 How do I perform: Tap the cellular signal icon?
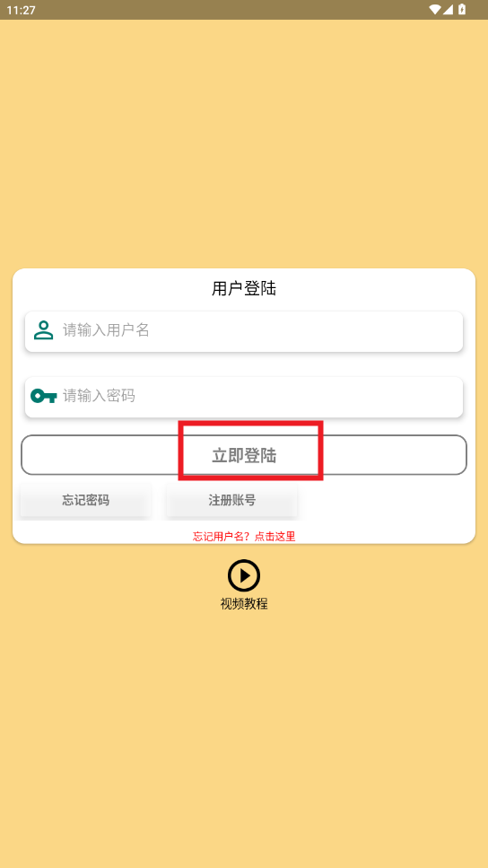(449, 9)
